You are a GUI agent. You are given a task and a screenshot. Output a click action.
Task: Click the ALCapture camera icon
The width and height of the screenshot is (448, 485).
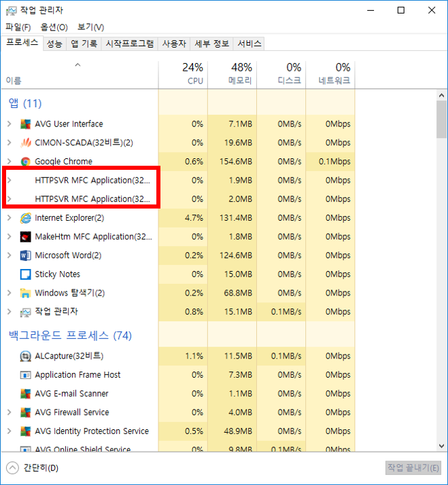(x=25, y=357)
